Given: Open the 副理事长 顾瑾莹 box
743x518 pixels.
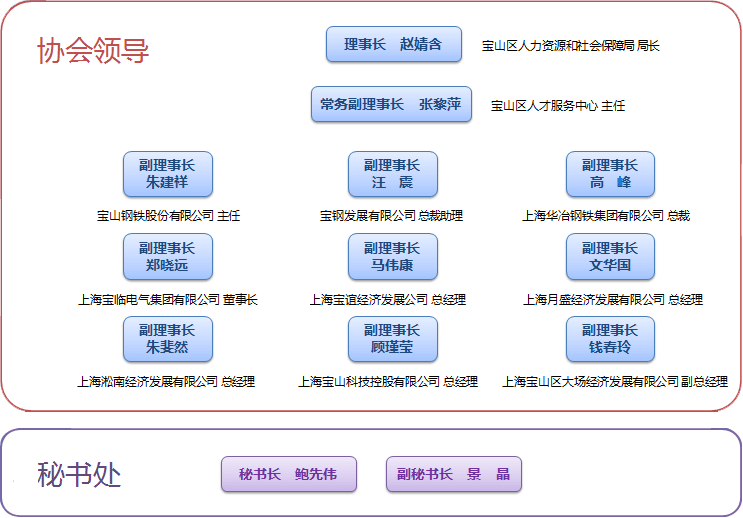Looking at the screenshot, I should 393,339.
